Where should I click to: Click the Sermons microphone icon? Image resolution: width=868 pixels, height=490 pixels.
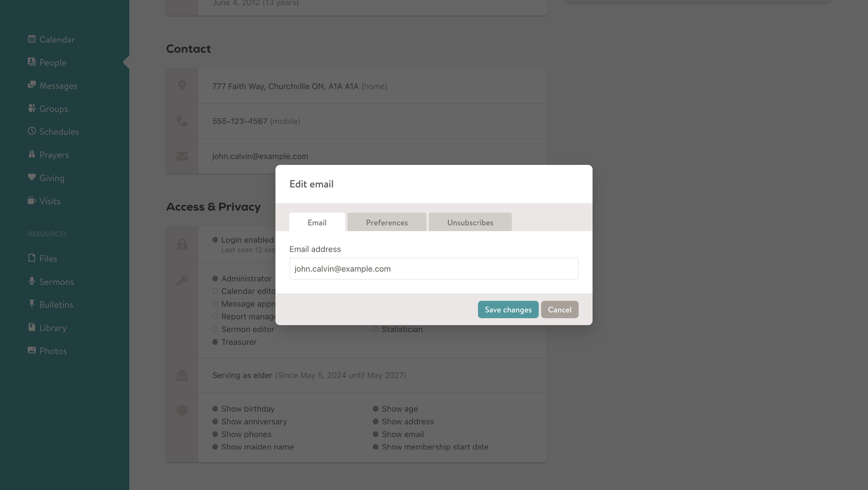[x=32, y=281]
